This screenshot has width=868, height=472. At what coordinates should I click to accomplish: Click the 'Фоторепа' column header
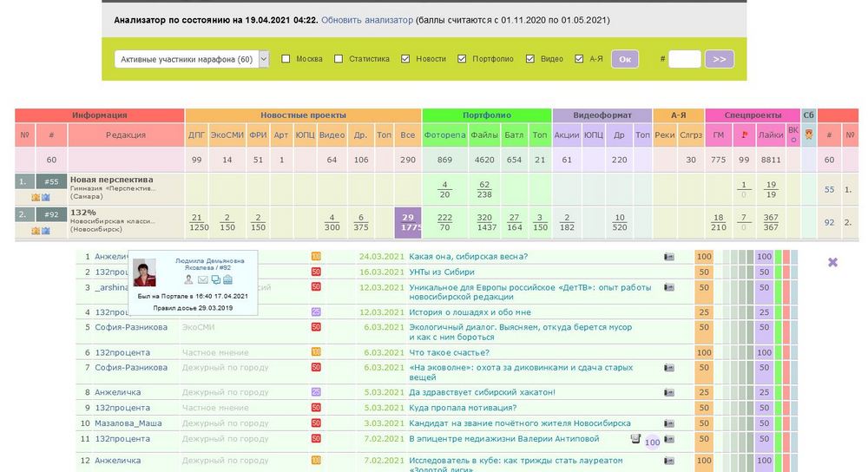(x=445, y=135)
